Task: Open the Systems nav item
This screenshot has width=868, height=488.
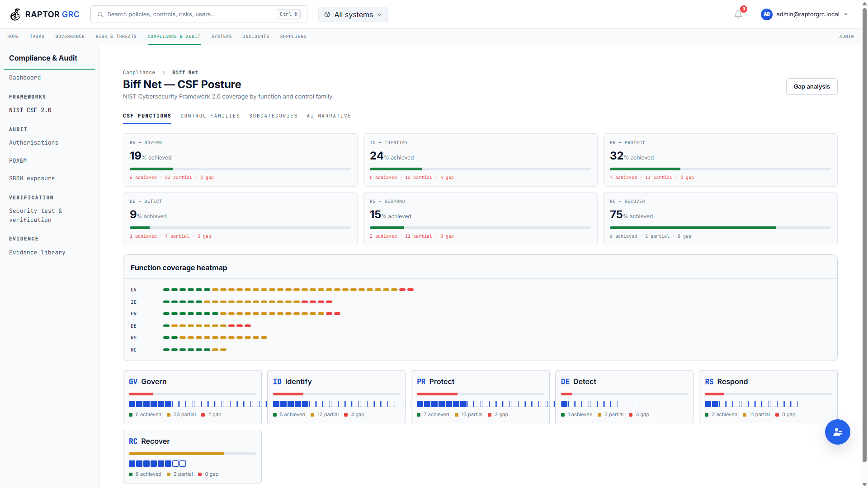Action: pyautogui.click(x=222, y=37)
